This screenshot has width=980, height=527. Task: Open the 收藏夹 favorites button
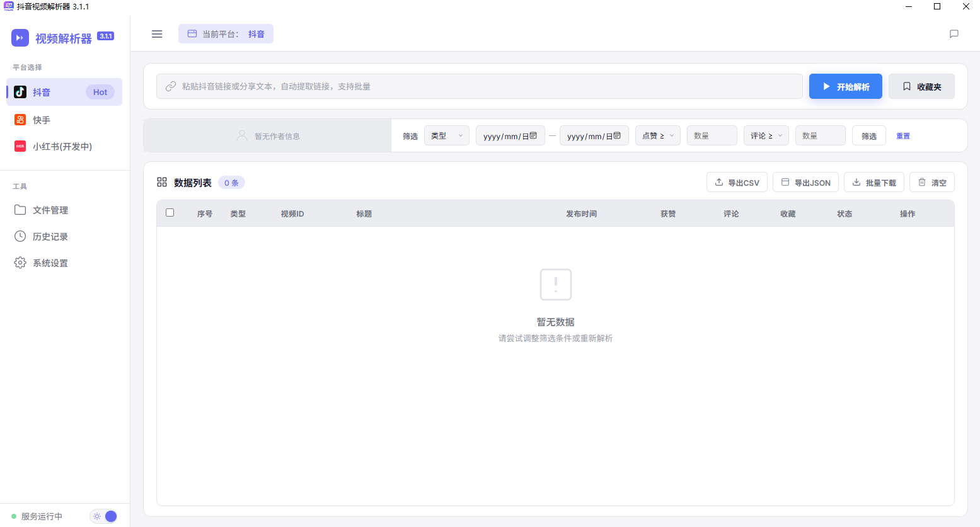pos(921,86)
